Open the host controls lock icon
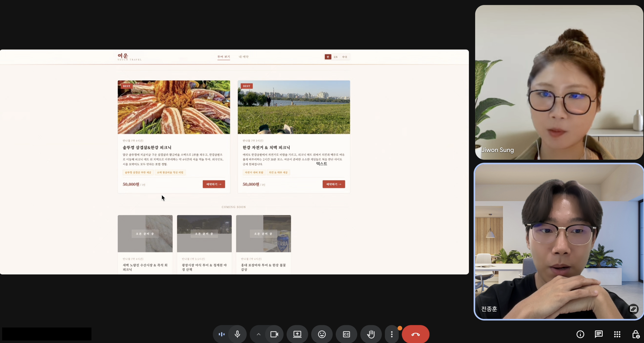The image size is (644, 343). (x=636, y=334)
